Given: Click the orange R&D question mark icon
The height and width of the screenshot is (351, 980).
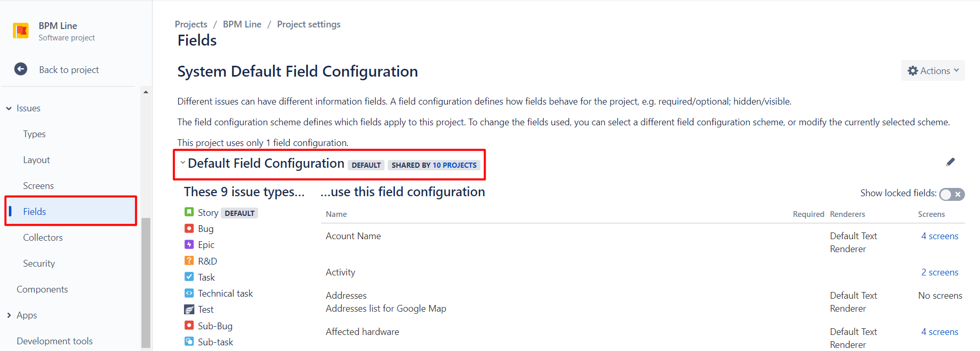Looking at the screenshot, I should [189, 260].
